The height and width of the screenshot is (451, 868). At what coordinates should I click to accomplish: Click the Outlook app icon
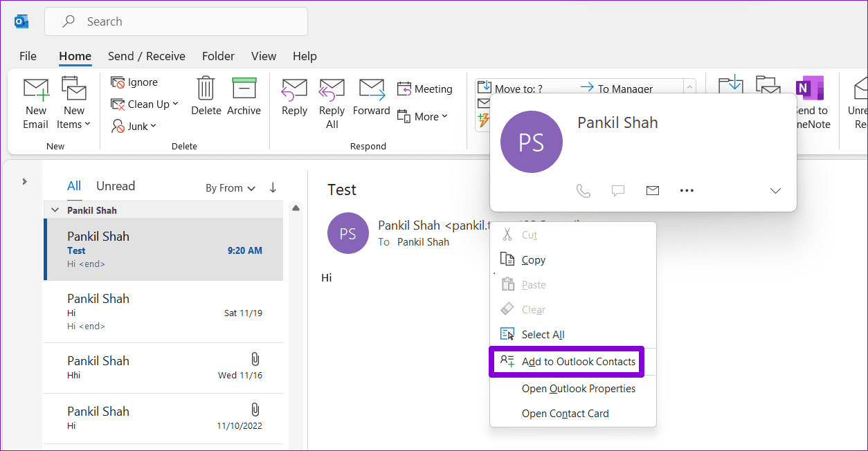click(x=21, y=21)
